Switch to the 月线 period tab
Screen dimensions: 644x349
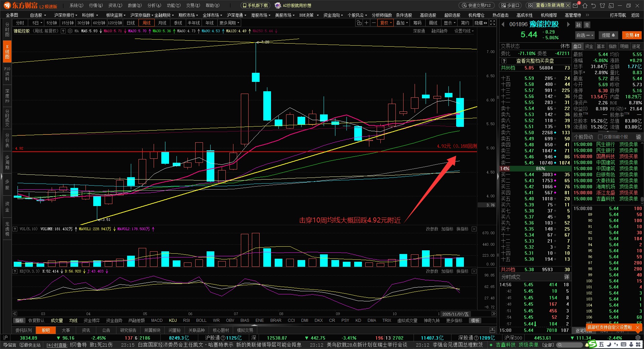click(x=162, y=23)
